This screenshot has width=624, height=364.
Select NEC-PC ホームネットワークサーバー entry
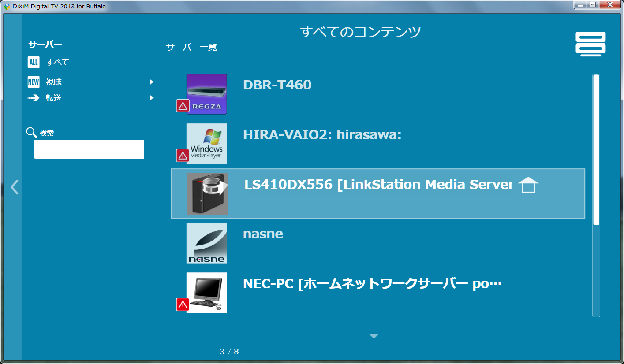click(x=373, y=284)
